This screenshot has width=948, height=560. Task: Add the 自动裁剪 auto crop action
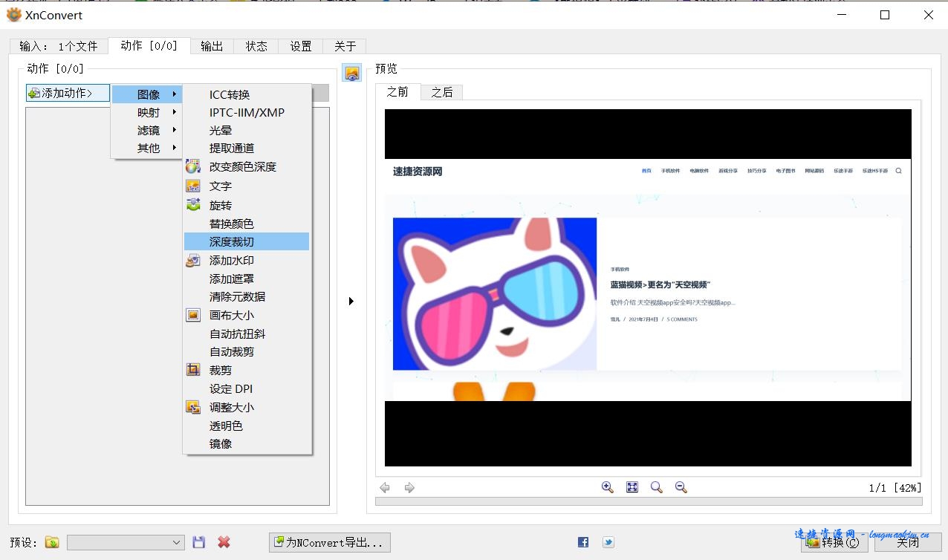(247, 351)
